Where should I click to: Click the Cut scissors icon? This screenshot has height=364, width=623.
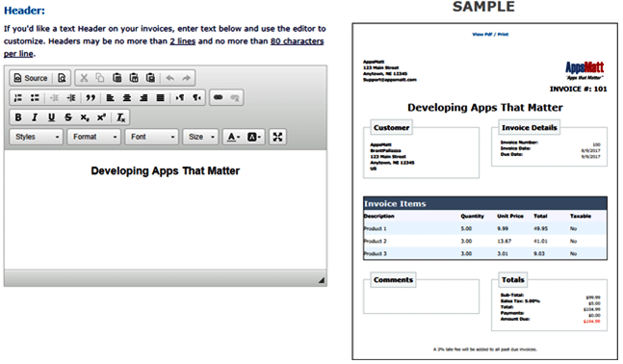84,78
